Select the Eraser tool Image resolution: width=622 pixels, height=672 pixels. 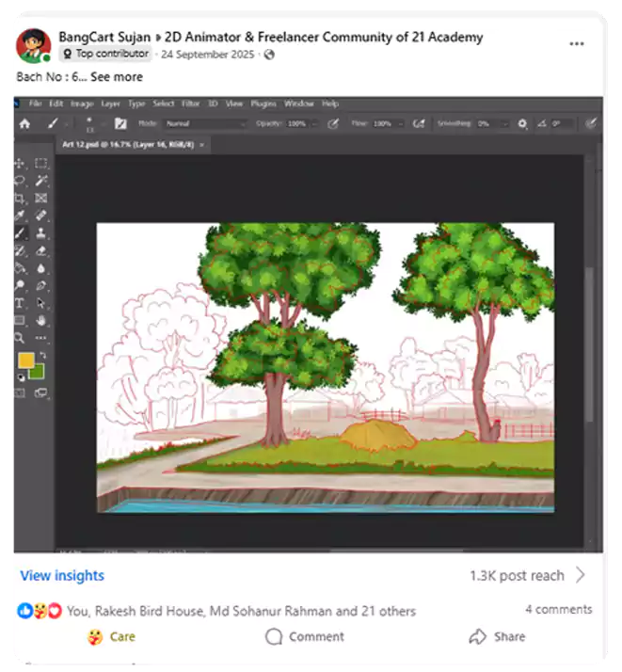[x=41, y=251]
